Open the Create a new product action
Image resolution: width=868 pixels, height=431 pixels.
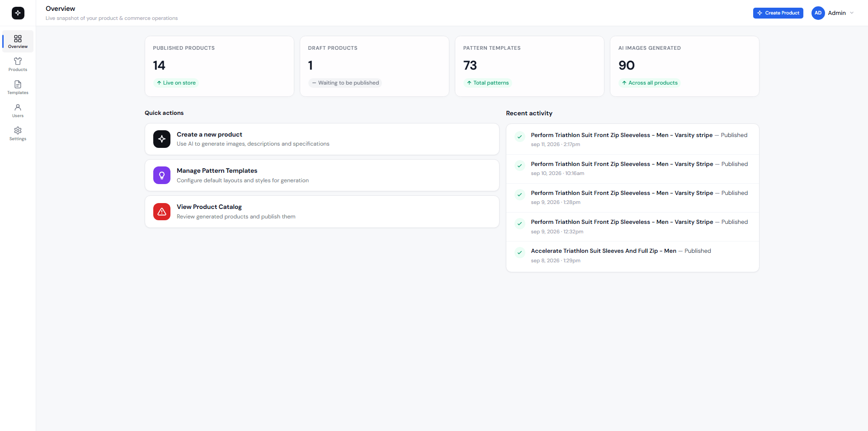322,139
